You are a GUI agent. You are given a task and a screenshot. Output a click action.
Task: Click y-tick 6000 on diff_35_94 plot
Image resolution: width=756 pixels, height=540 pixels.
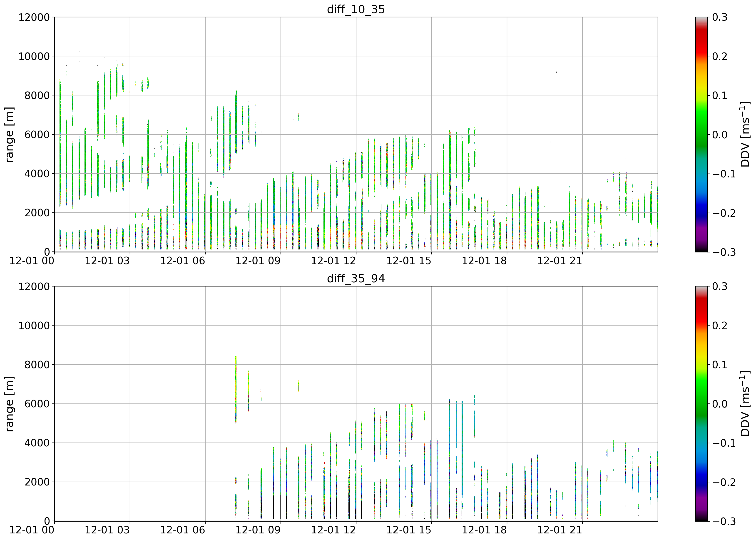tap(37, 404)
